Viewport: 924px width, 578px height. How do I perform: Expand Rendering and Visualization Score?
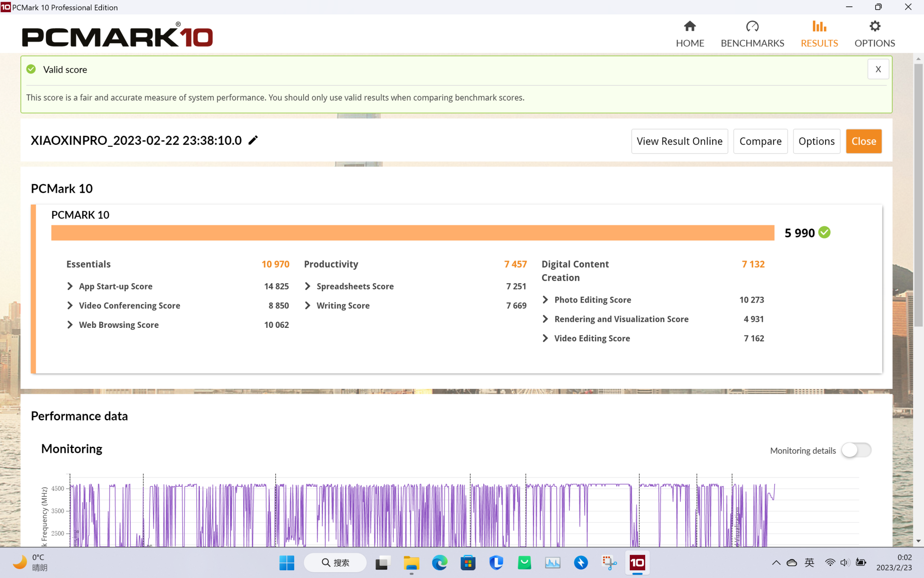(545, 319)
